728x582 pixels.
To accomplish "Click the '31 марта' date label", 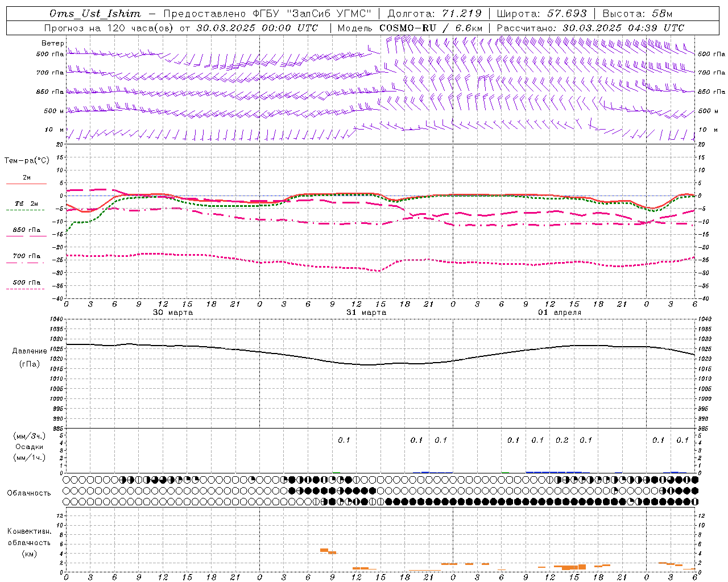I will click(366, 313).
